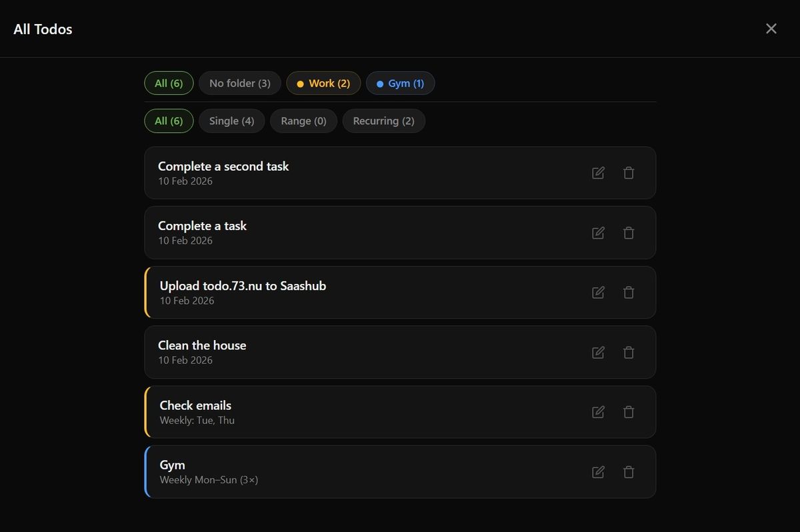Viewport: 800px width, 532px height.
Task: Select the Range filter showing zero items
Action: [x=303, y=121]
